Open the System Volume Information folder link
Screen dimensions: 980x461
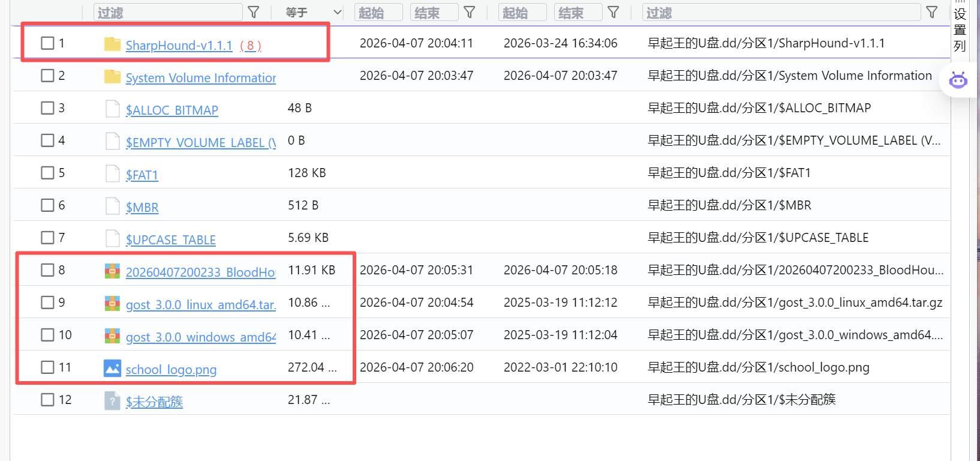coord(200,78)
